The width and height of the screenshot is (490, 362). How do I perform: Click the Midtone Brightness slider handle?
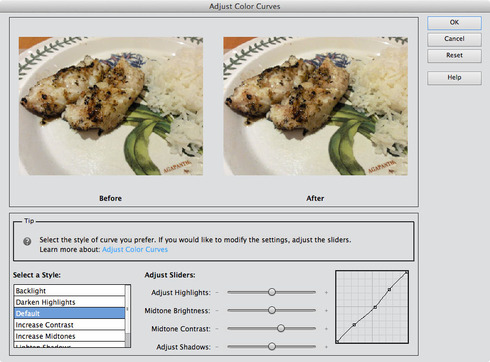(272, 310)
